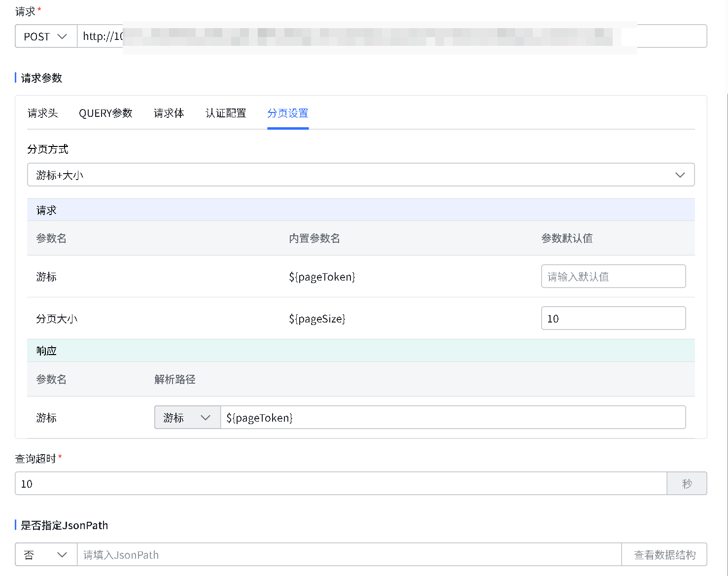
Task: Open the QUERY参数 tab
Action: coord(105,113)
